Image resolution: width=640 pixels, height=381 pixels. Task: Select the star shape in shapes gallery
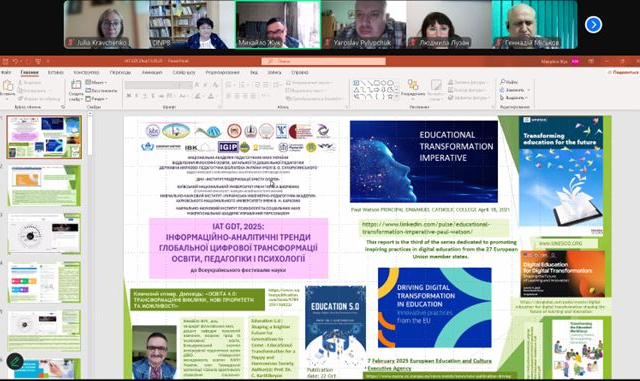[x=390, y=97]
